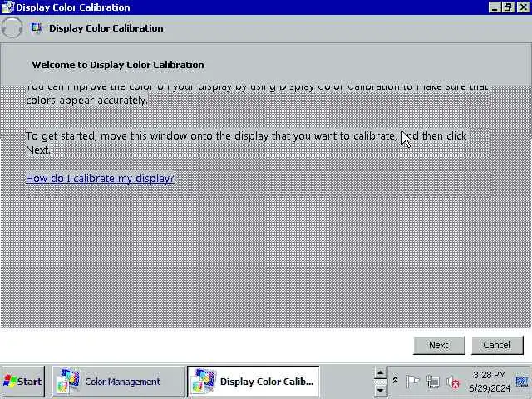Click the 'colors appear accurately.' text
Screen dimensions: 532x399
[86, 101]
